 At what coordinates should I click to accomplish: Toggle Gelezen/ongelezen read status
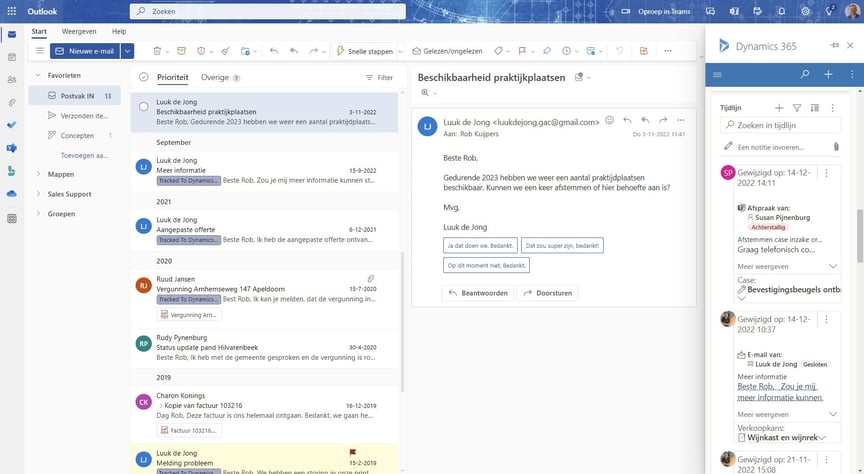point(447,51)
